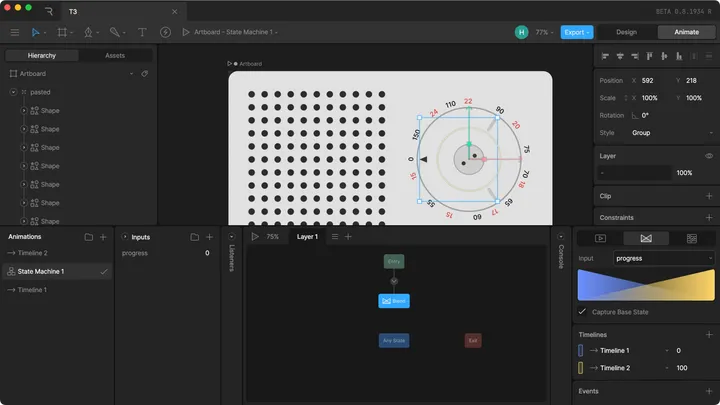Click the Export button
Image resolution: width=720 pixels, height=405 pixels.
click(x=576, y=32)
